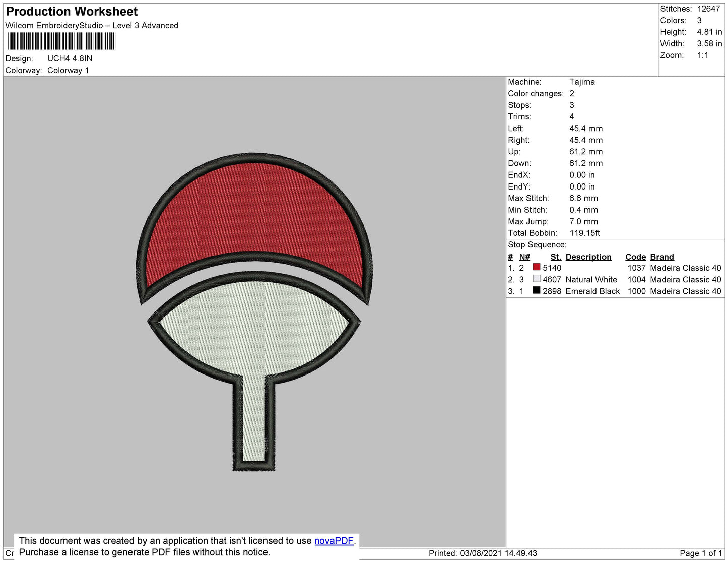Viewport: 728px width, 563px height.
Task: Select the Up value 61.2 mm
Action: (586, 151)
